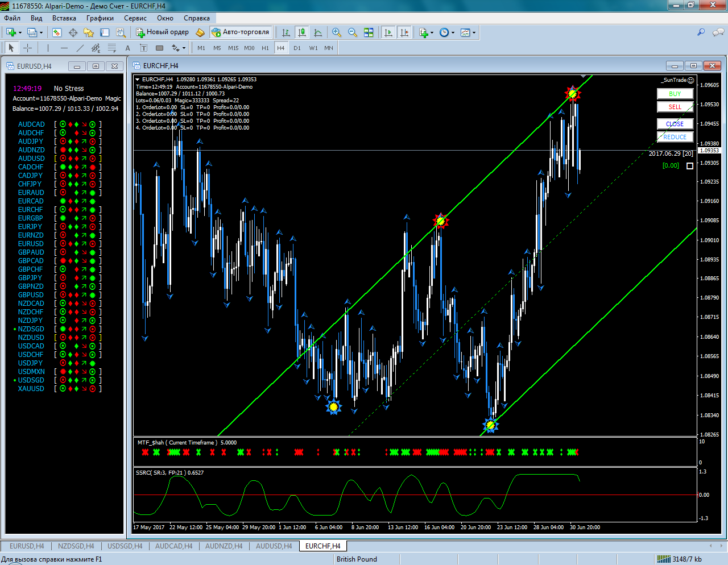Screen dimensions: 728x565
Task: Draw a vertical line
Action: 48,48
